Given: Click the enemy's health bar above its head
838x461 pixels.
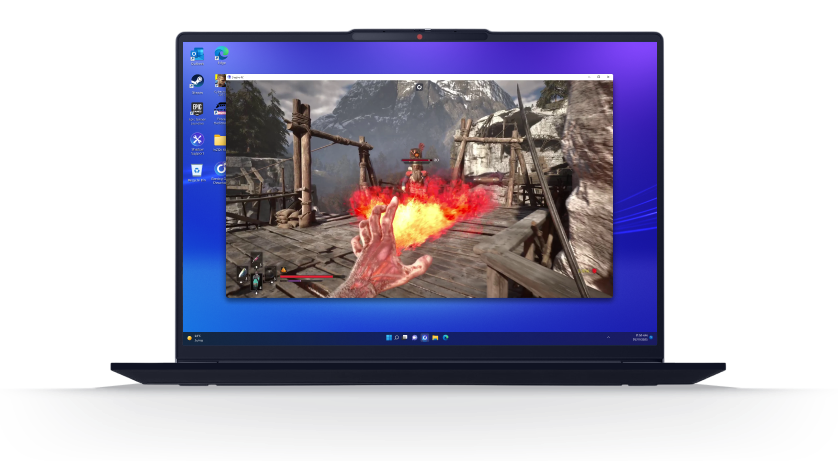Looking at the screenshot, I should click(417, 160).
